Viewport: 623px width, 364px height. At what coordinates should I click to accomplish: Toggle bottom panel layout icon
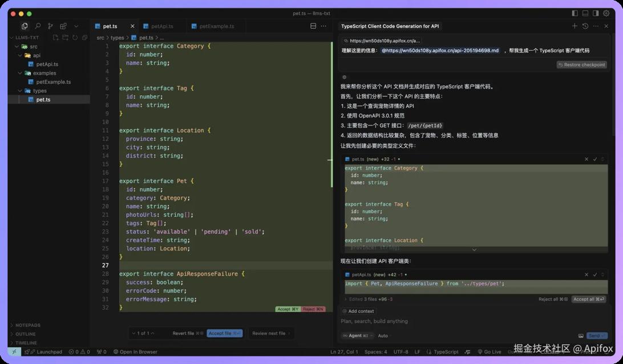click(x=585, y=13)
